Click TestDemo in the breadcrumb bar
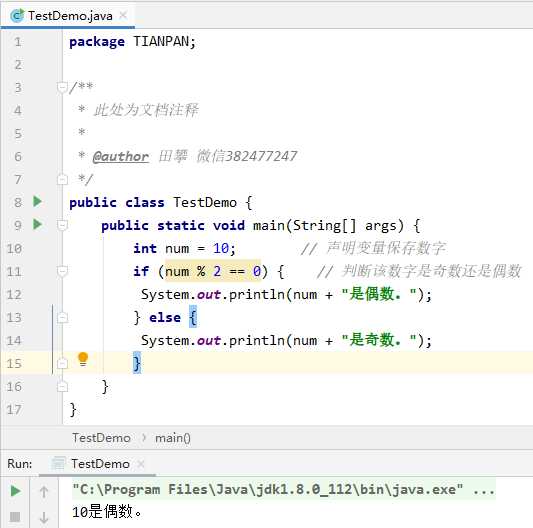533x528 pixels. click(101, 438)
